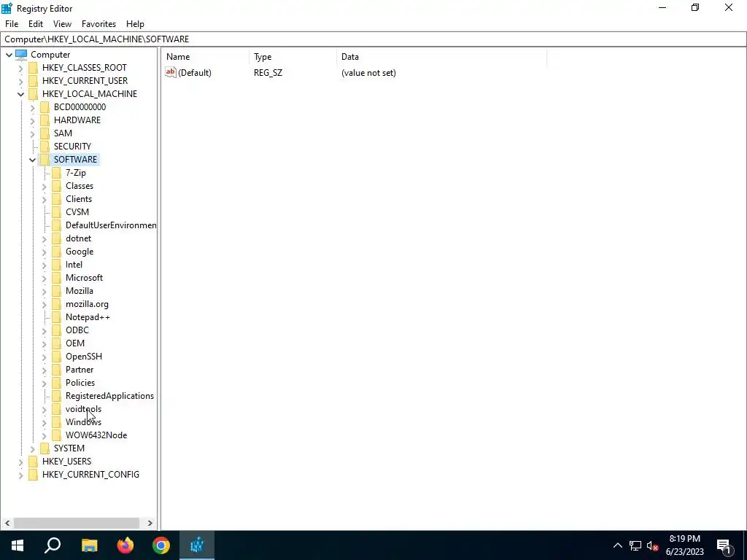Expand the Microsoft key arrow

point(44,278)
